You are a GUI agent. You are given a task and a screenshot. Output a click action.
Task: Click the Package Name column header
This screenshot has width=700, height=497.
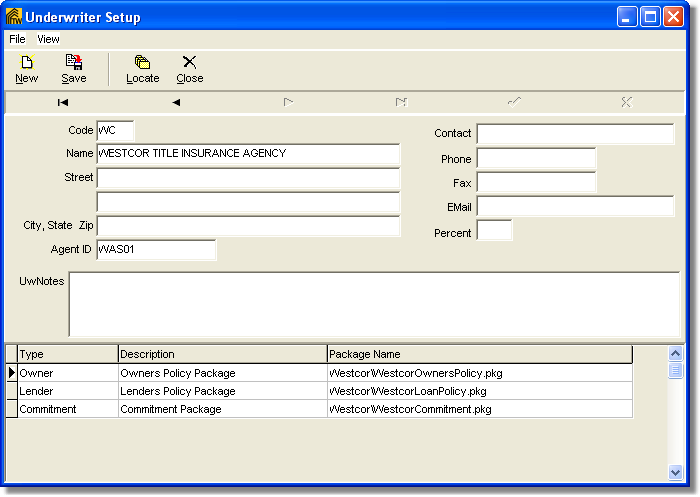(x=479, y=354)
